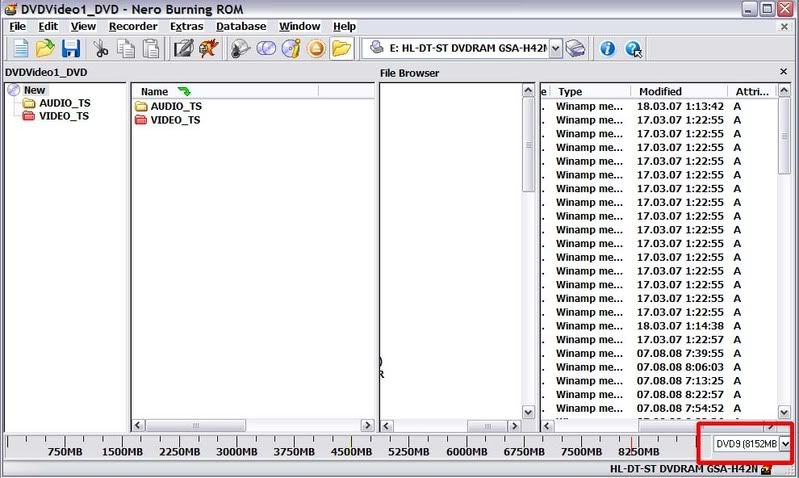Click the Open compilation folder icon
Viewport: 799px width, 478px height.
(45, 49)
